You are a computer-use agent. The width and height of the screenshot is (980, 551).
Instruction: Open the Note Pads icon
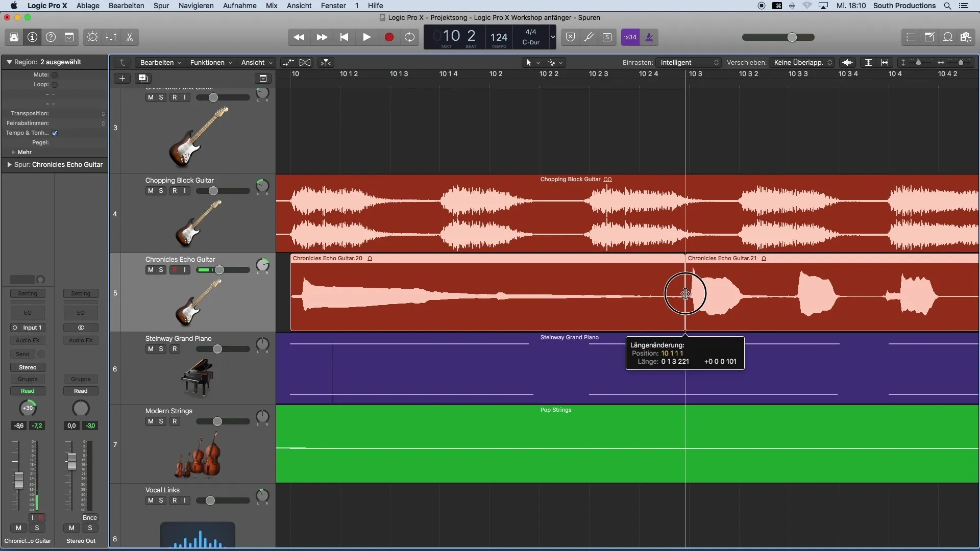point(929,37)
